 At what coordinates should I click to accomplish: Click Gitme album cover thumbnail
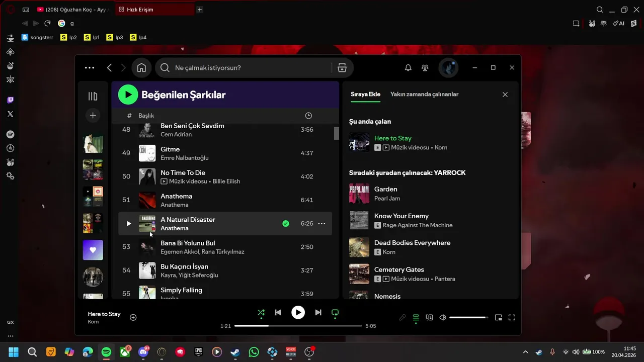pyautogui.click(x=147, y=153)
